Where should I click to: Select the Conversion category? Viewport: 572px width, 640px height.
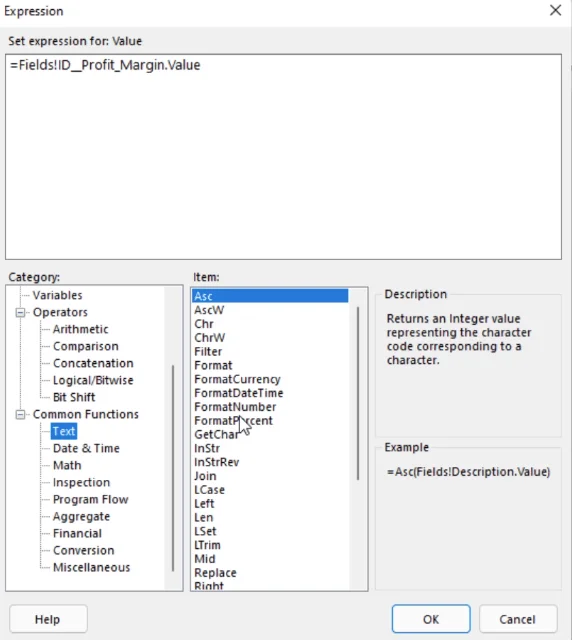click(x=83, y=550)
